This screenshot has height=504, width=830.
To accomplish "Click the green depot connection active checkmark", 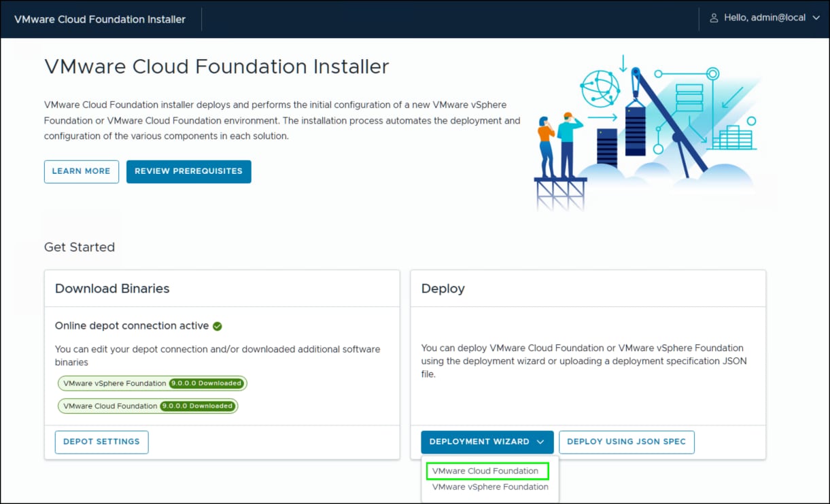I will point(218,326).
